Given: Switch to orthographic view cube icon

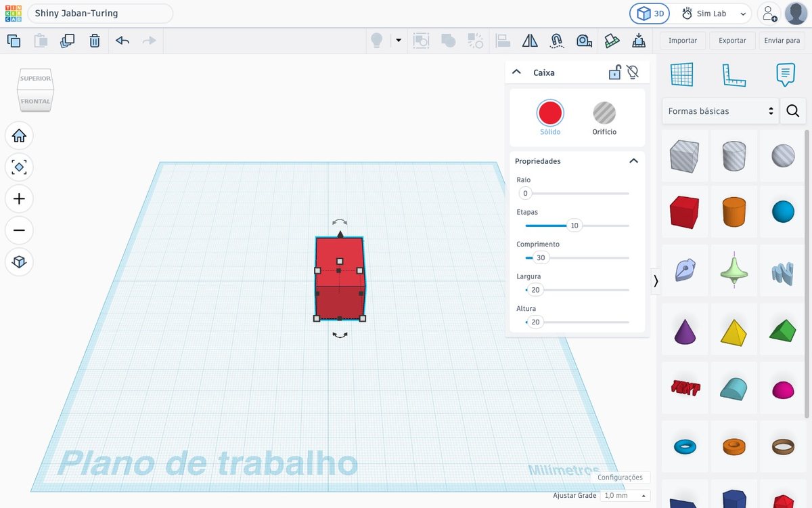Looking at the screenshot, I should click(x=19, y=261).
